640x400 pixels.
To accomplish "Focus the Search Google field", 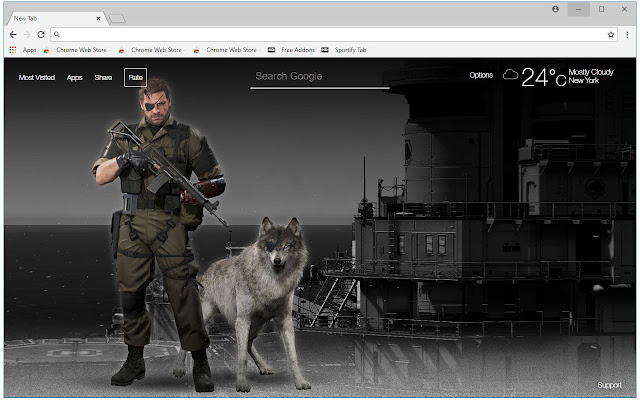I will 320,77.
